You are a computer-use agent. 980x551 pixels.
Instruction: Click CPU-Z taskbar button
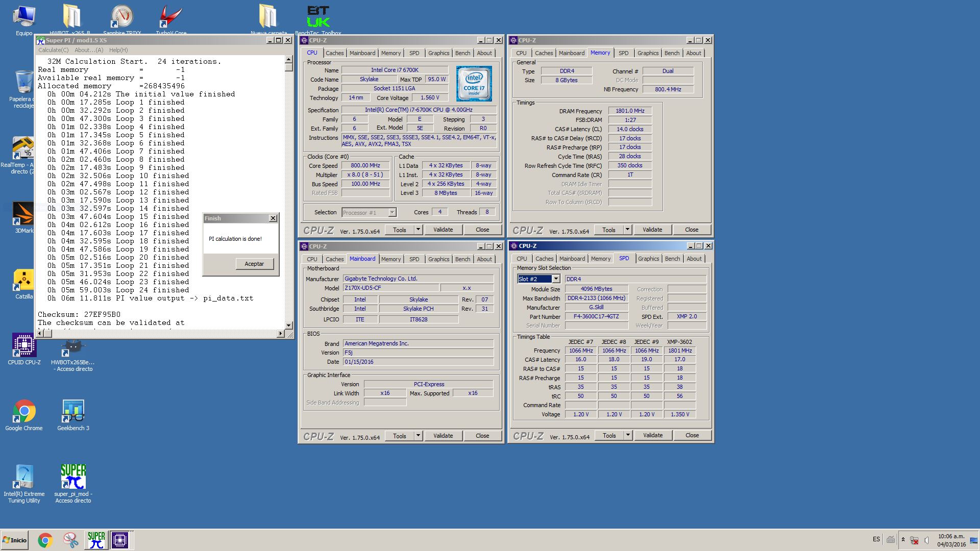[x=120, y=540]
